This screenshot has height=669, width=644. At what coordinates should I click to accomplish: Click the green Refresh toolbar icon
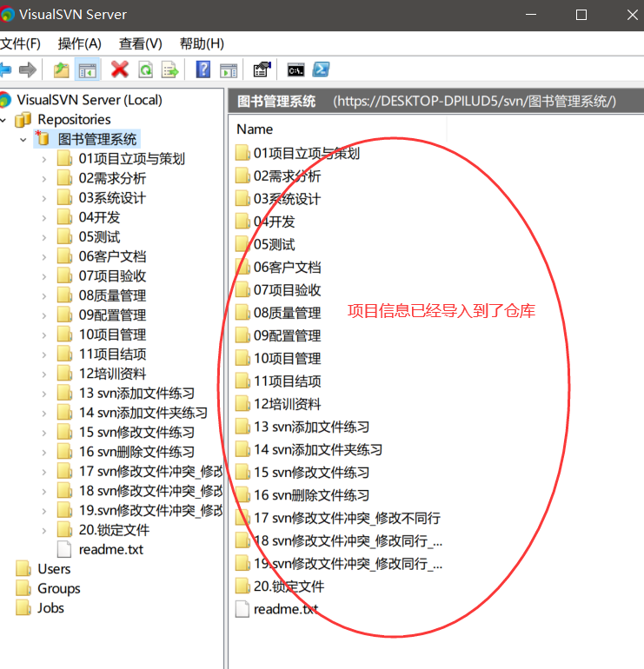[x=145, y=70]
